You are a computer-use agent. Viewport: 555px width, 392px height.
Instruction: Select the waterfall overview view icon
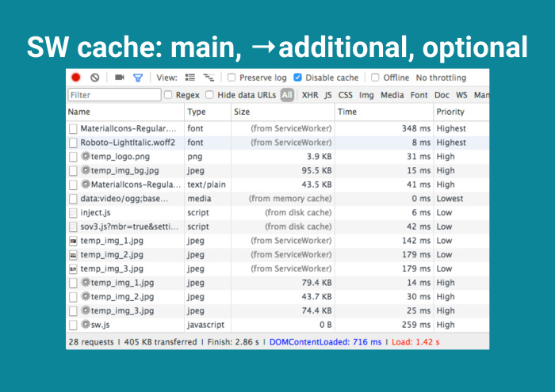coord(209,78)
